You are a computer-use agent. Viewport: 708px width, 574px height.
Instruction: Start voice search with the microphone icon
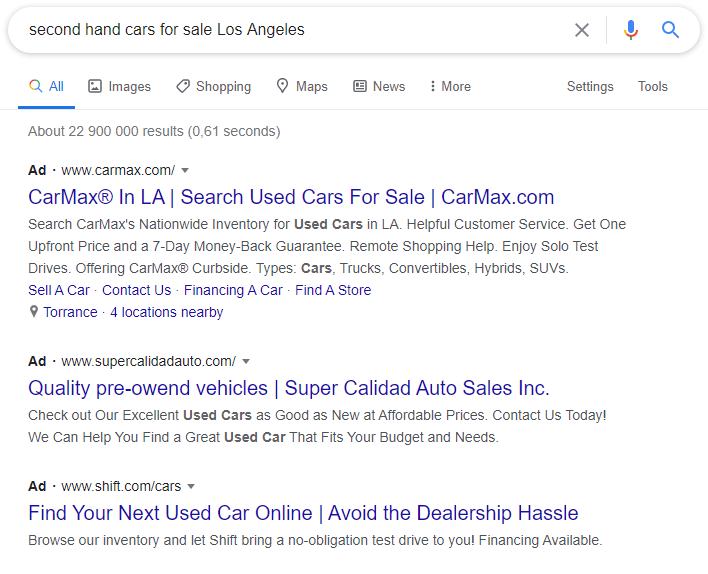631,30
